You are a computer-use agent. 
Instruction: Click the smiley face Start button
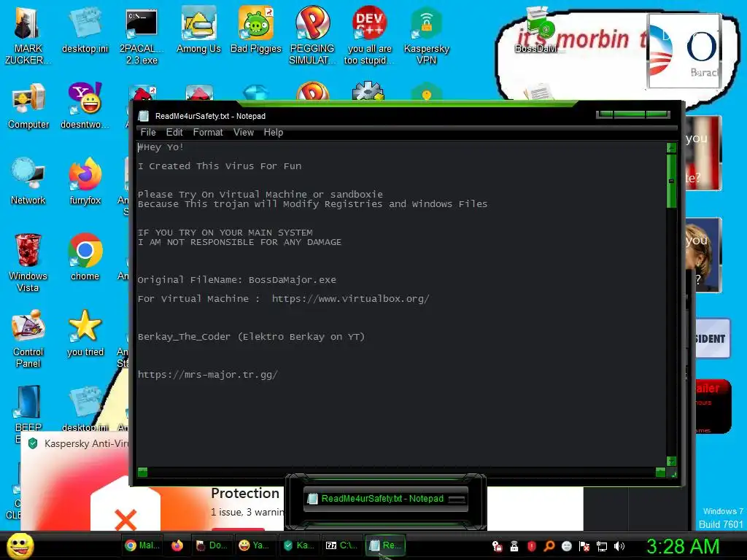pyautogui.click(x=20, y=545)
